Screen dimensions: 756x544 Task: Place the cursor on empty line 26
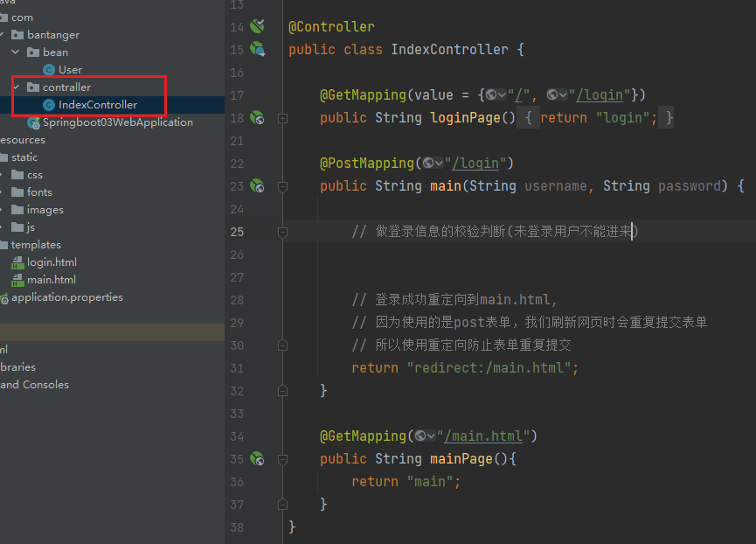[519, 255]
